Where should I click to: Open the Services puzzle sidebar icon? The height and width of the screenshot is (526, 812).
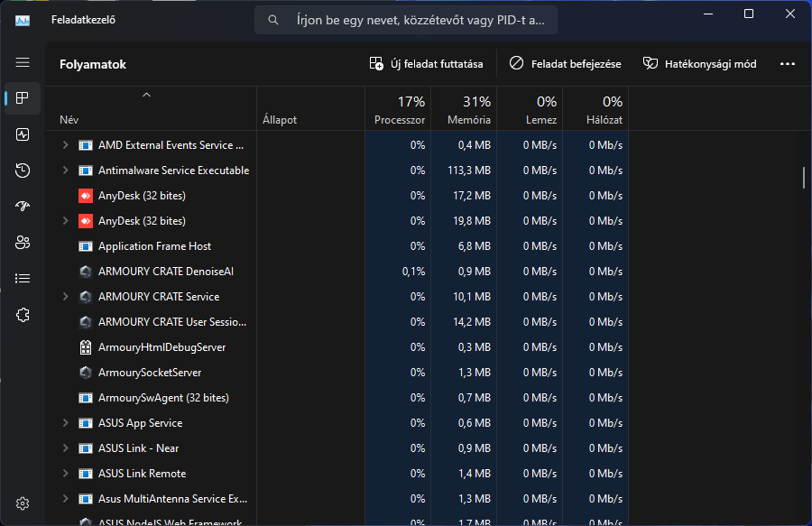tap(23, 315)
